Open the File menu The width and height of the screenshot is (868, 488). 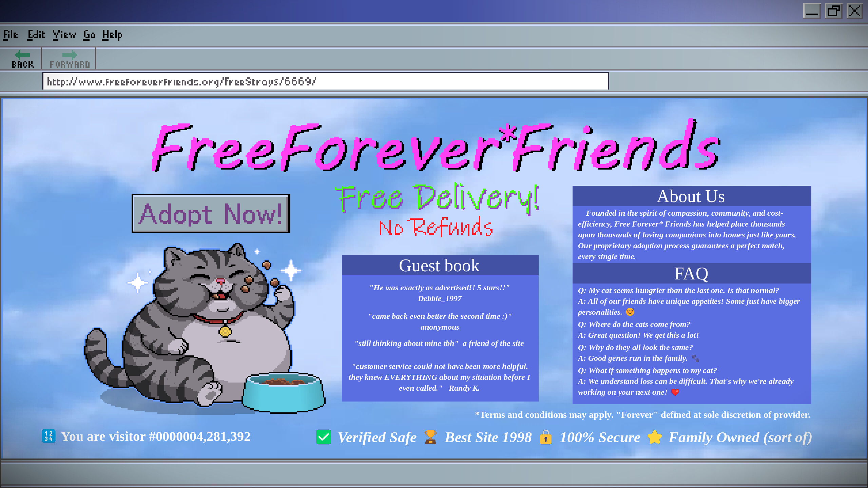point(11,35)
